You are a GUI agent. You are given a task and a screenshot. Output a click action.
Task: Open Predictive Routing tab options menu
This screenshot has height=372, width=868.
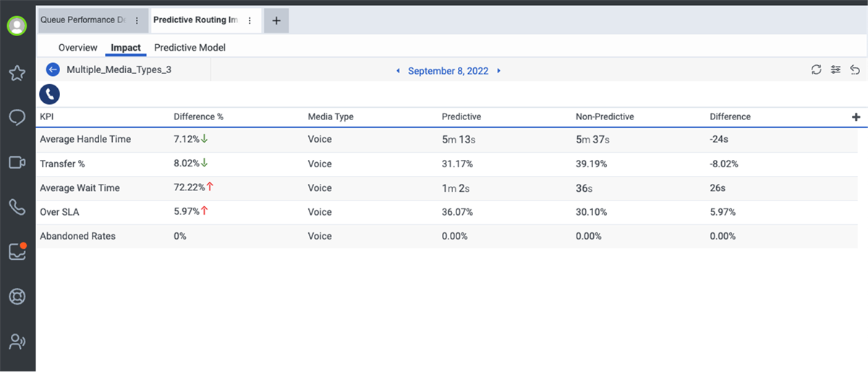click(250, 21)
